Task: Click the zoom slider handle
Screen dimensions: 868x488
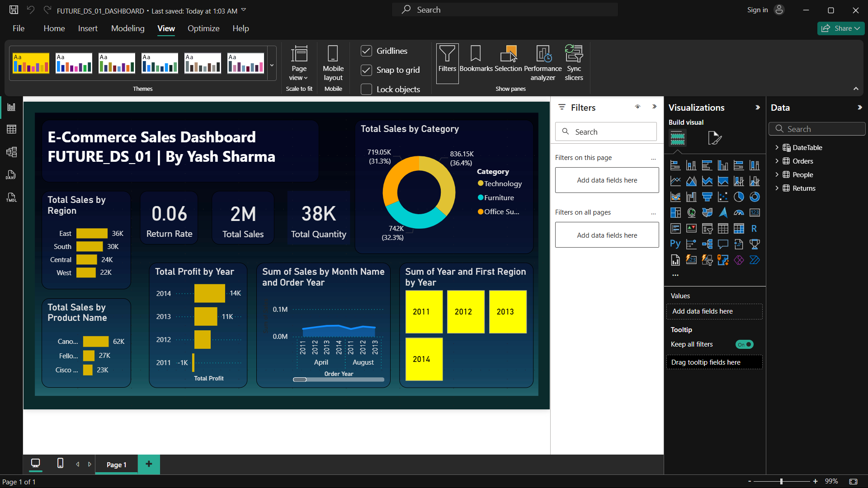Action: (x=781, y=482)
